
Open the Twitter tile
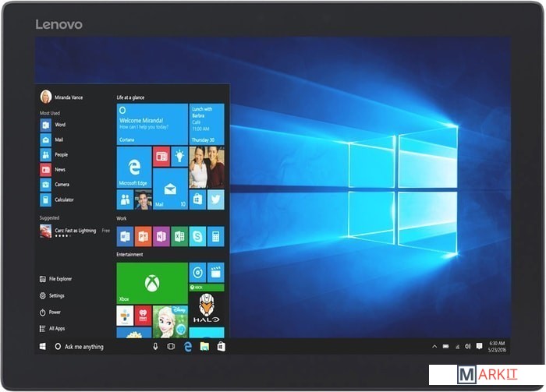pos(216,200)
